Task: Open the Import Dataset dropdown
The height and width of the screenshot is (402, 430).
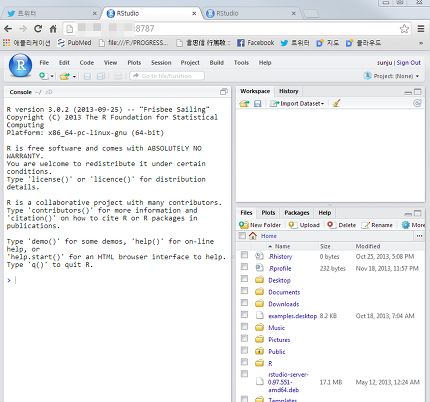Action: pos(297,103)
